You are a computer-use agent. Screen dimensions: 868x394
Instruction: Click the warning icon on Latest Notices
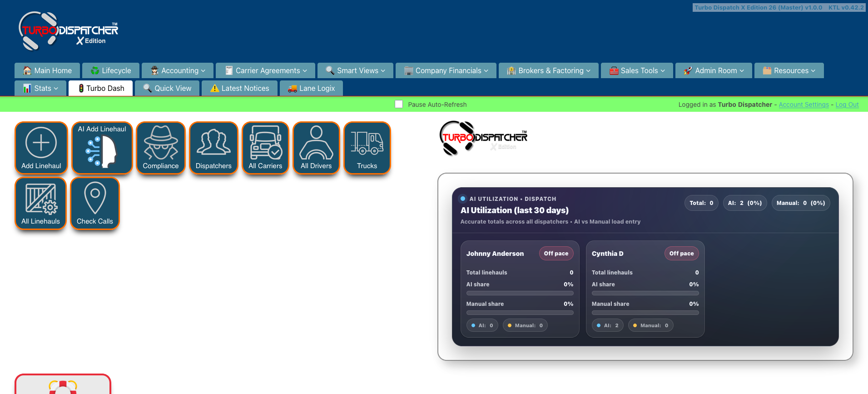(x=215, y=88)
